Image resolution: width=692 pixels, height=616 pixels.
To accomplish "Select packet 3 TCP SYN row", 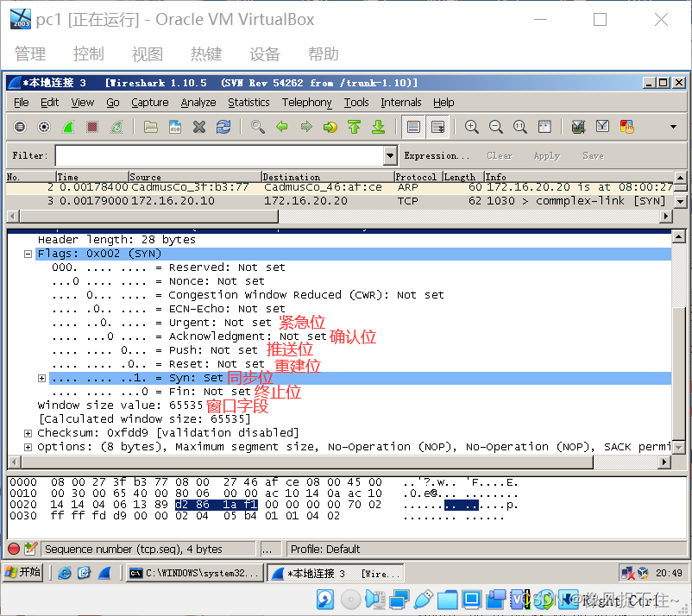I will pos(340,201).
